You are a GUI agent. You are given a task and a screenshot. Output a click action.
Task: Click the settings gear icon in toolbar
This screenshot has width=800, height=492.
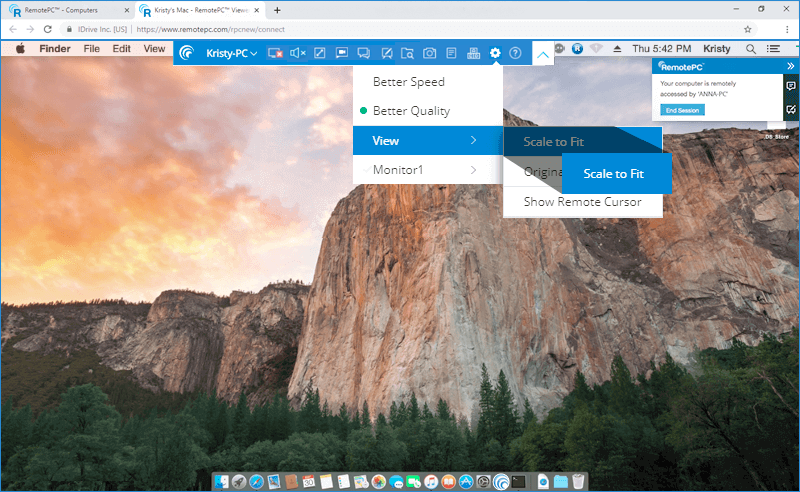click(x=495, y=53)
